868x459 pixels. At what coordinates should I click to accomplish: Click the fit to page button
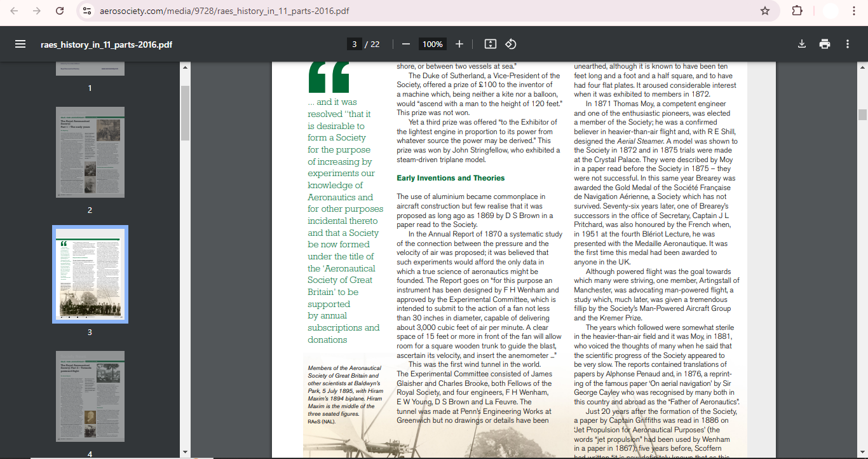(490, 44)
